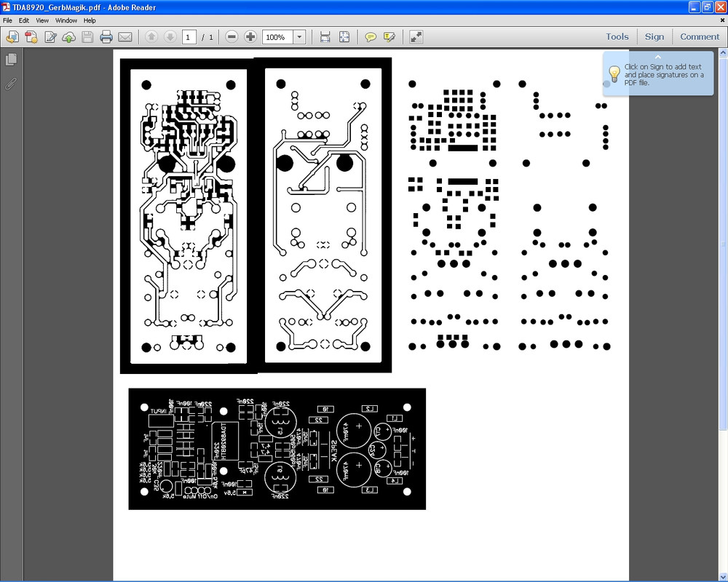This screenshot has width=728, height=582.
Task: Open the Comment pane
Action: (700, 36)
